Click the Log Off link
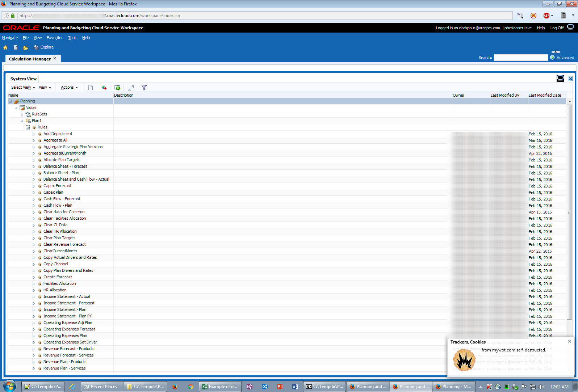The width and height of the screenshot is (578, 392). point(557,28)
